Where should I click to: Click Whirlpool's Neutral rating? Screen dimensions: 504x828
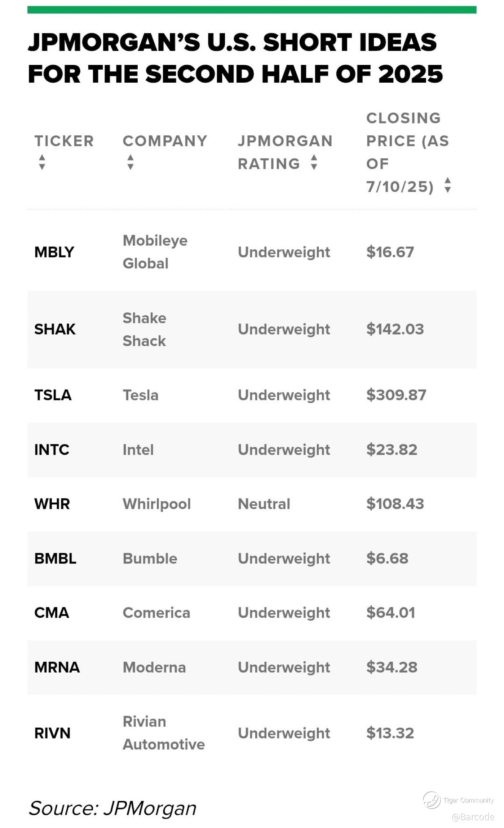tap(264, 504)
